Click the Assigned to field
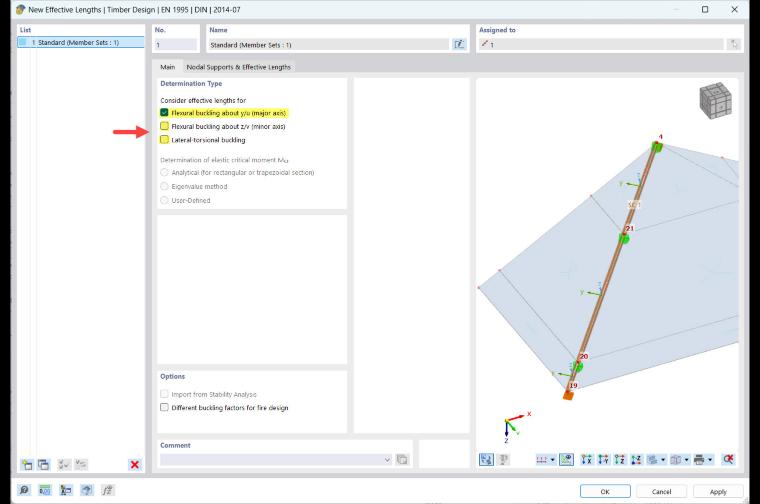Image resolution: width=760 pixels, height=504 pixels. [601, 45]
